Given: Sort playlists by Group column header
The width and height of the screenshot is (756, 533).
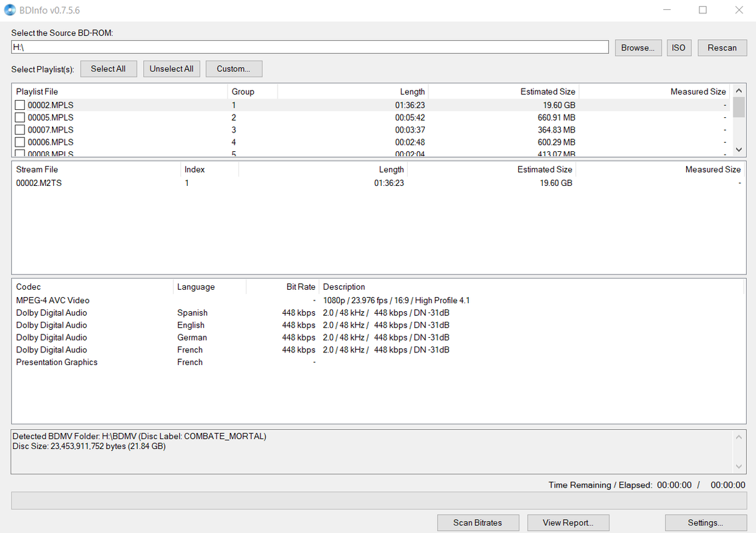Looking at the screenshot, I should click(x=252, y=92).
